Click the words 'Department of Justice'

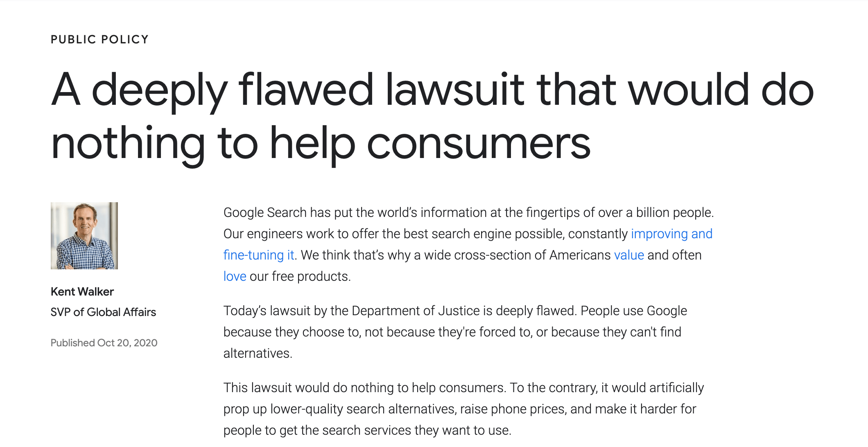tap(416, 311)
